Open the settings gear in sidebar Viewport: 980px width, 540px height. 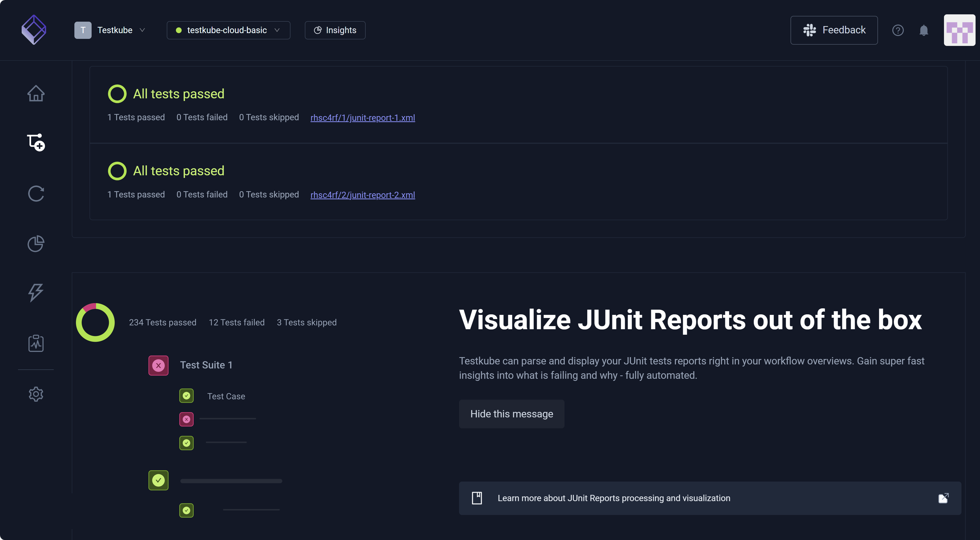36,394
